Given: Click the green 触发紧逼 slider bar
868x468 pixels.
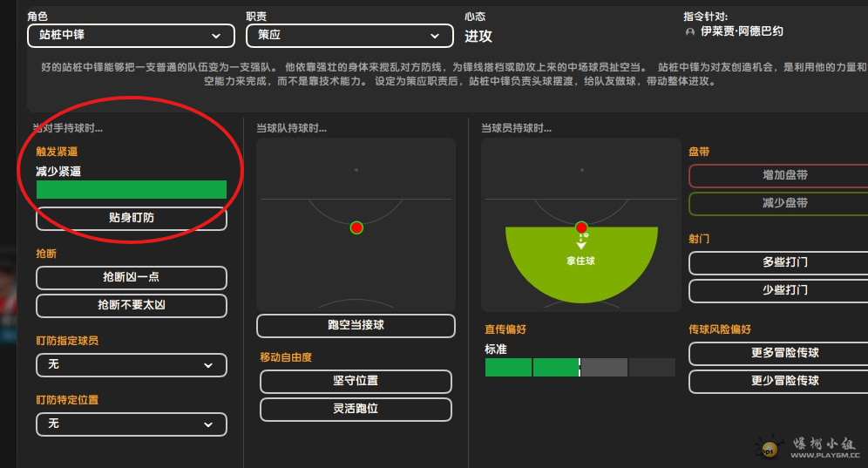Looking at the screenshot, I should tap(132, 189).
